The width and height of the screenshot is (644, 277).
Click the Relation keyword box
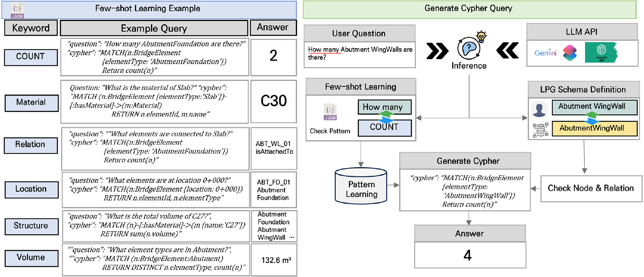tap(31, 145)
